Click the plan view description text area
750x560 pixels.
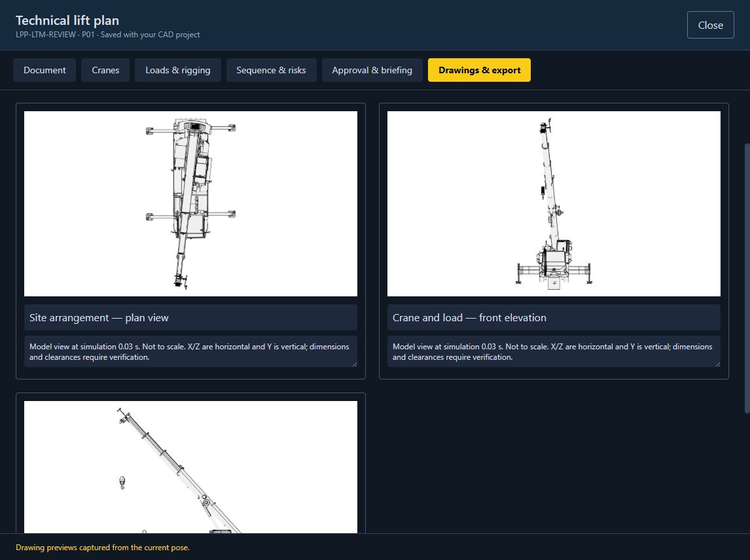pos(191,351)
